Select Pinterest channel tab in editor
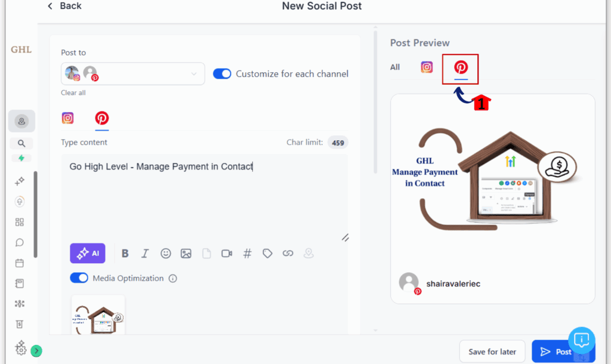Screen dimensions: 611x364 click(x=101, y=118)
